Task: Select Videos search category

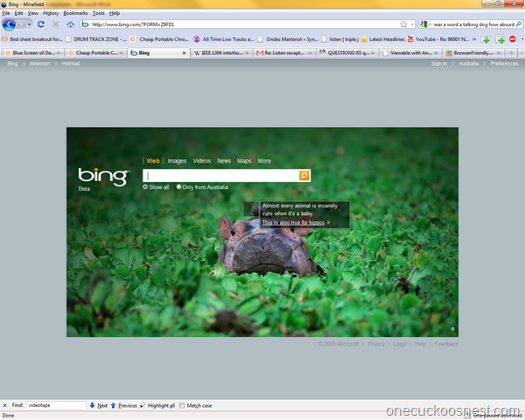Action: pyautogui.click(x=201, y=161)
